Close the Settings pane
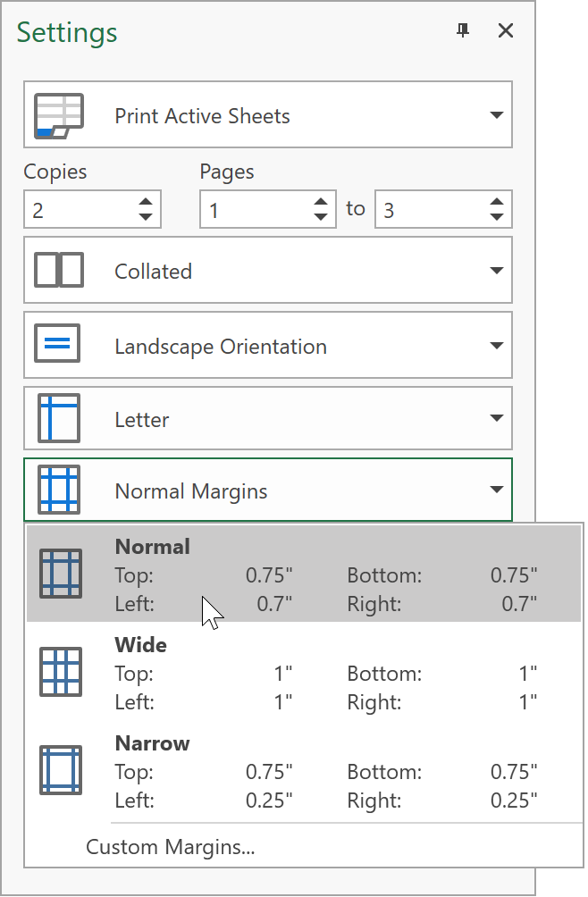Viewport: 588px width, 897px height. click(506, 31)
